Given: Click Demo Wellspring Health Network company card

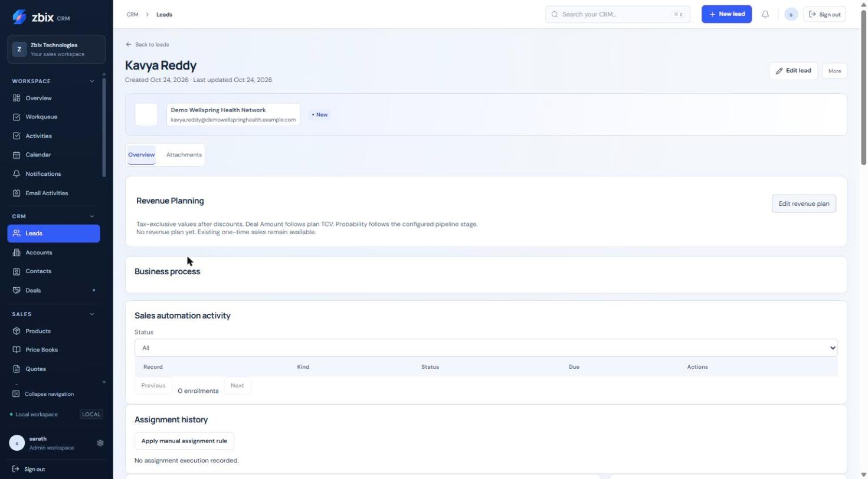Looking at the screenshot, I should pos(233,114).
